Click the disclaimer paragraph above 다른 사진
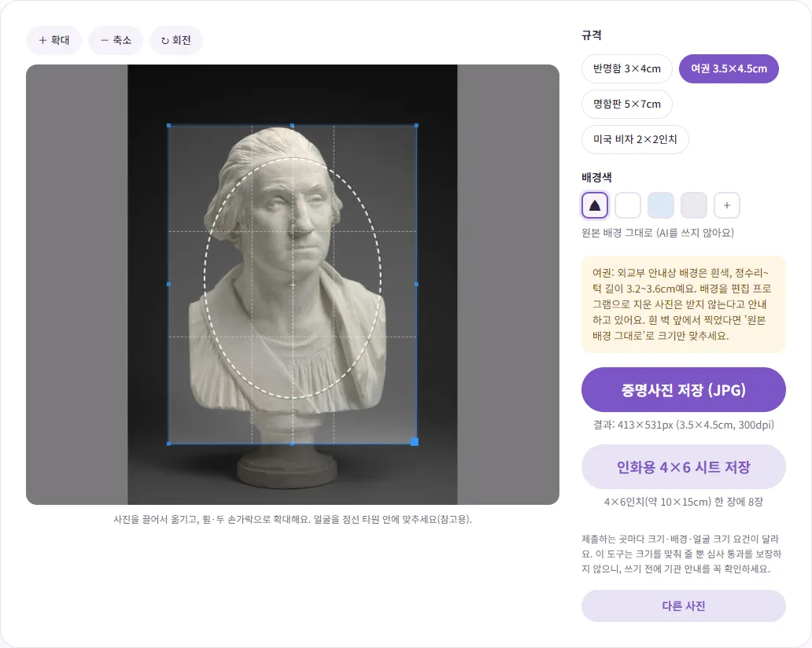Screen dimensions: 812x648 [681, 554]
